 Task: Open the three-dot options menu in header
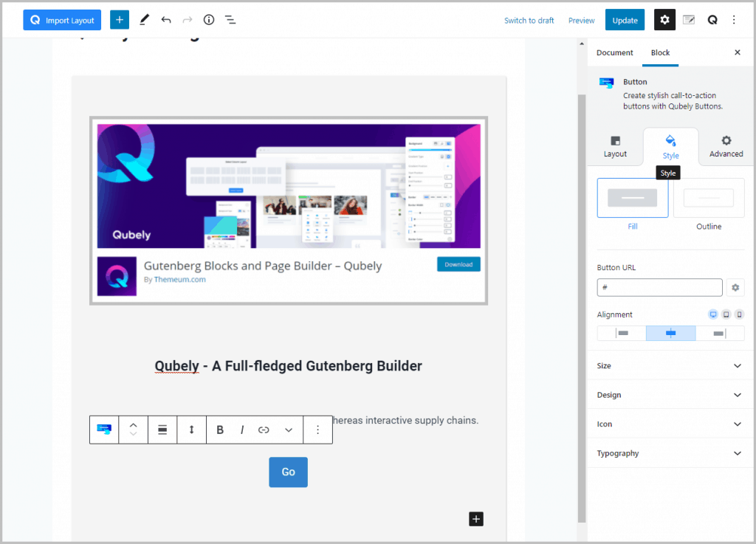734,20
